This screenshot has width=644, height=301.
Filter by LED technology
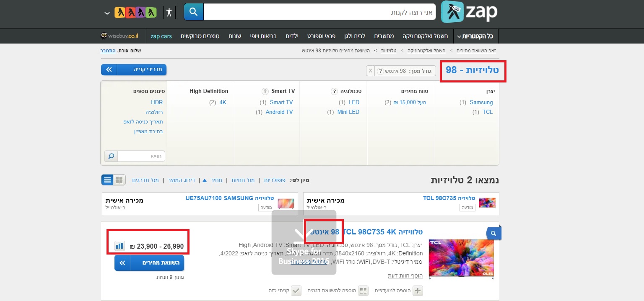click(354, 102)
